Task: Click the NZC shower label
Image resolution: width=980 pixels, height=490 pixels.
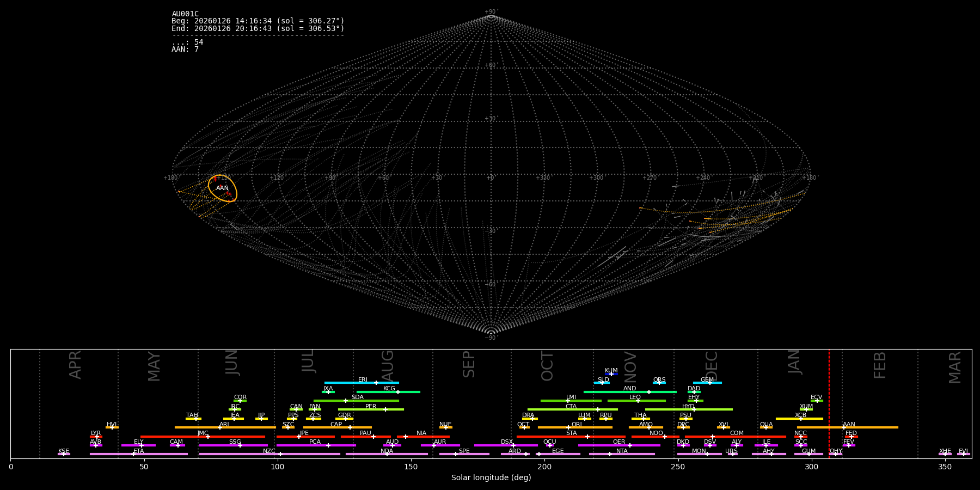Action: point(269,451)
